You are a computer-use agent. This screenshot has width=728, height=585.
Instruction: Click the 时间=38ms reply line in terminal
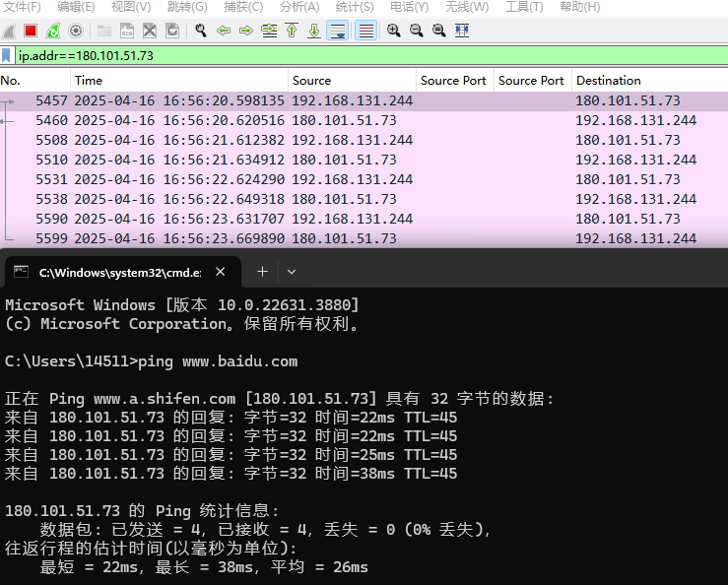pyautogui.click(x=231, y=473)
